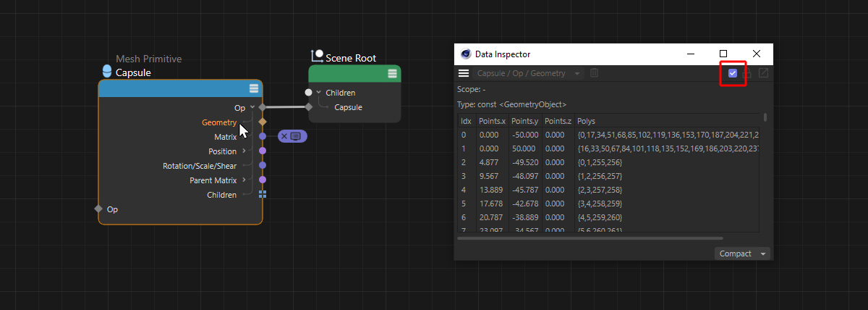Click the Scope: - label
The height and width of the screenshot is (310, 868).
[472, 89]
